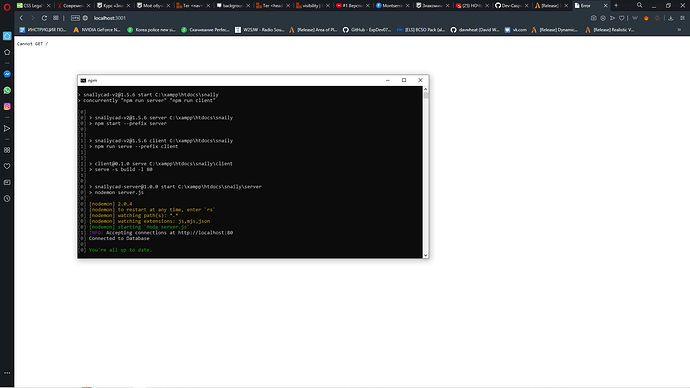This screenshot has height=388, width=690.
Task: Open the sidebar history clock icon
Action: pyautogui.click(x=7, y=199)
